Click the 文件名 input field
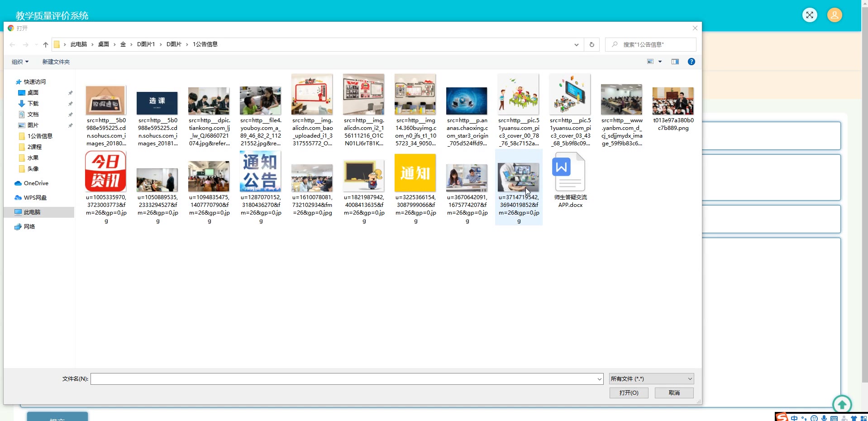This screenshot has width=868, height=421. pyautogui.click(x=344, y=379)
